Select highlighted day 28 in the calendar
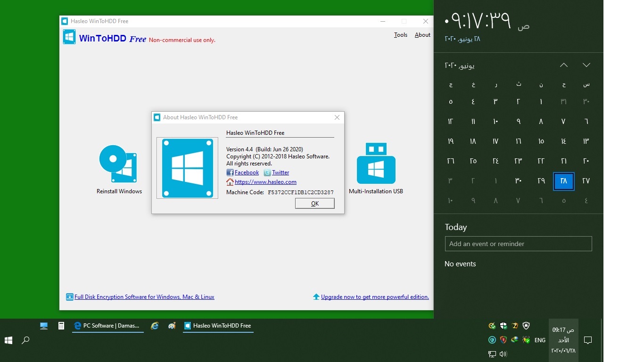Image resolution: width=644 pixels, height=362 pixels. tap(564, 181)
